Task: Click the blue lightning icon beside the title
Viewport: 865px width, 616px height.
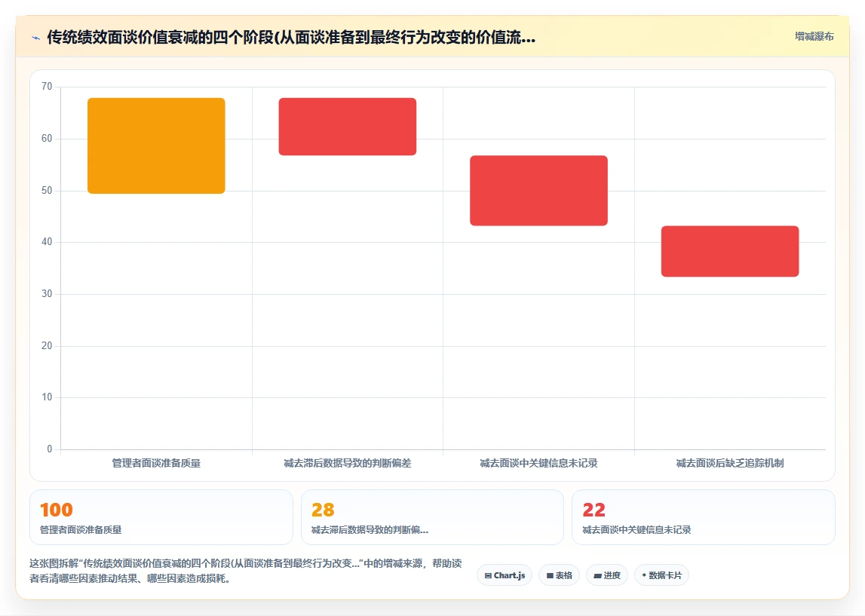Action: 36,38
